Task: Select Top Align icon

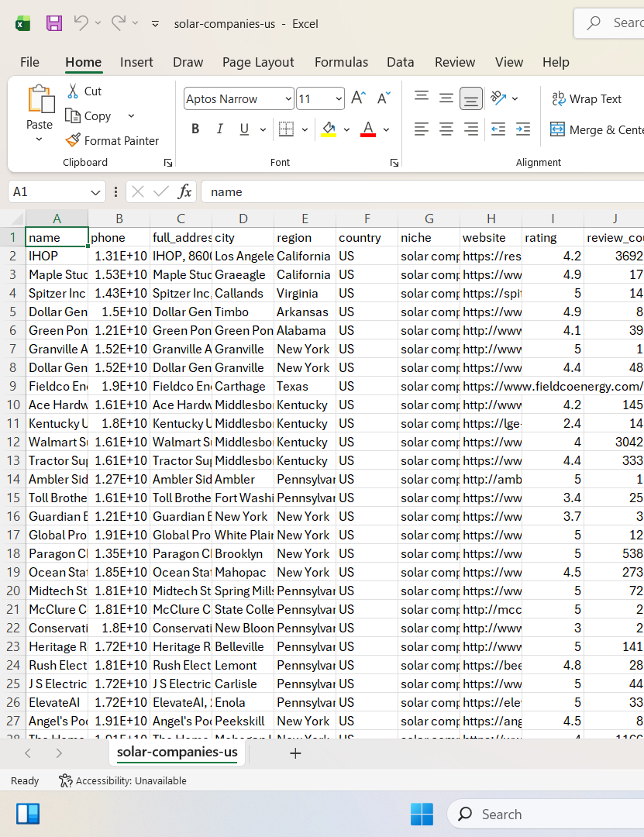Action: 422,97
